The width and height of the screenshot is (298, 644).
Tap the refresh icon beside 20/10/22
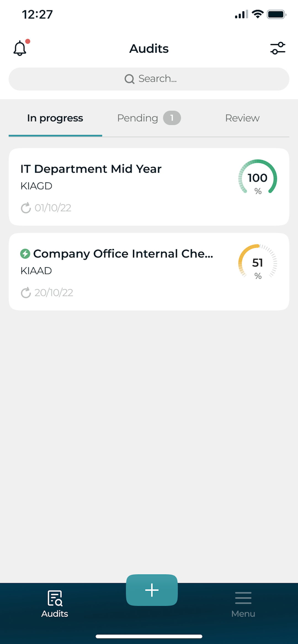tap(26, 293)
